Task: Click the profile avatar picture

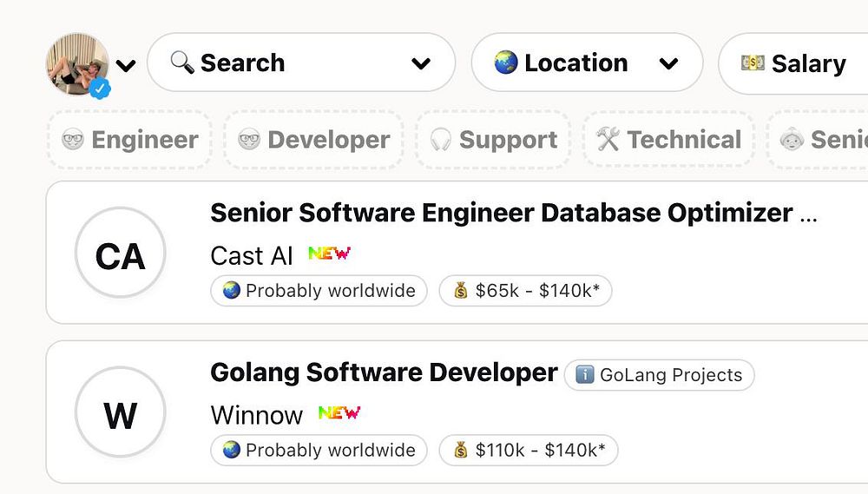Action: 77,63
